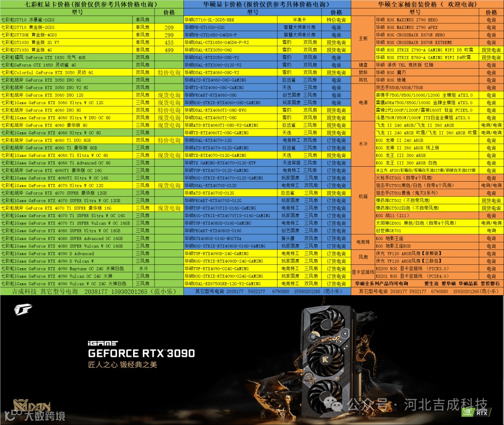Select row 华硕 ROG MAXIMUS Z790 APEX

pos(440,28)
